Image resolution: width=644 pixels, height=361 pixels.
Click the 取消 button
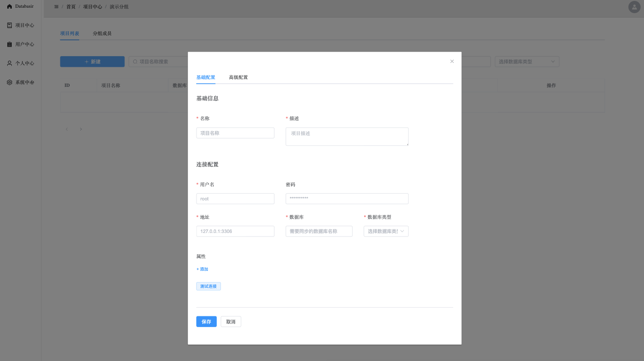point(231,322)
